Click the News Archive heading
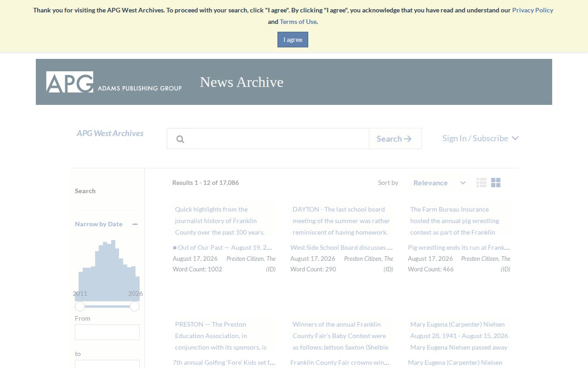This screenshot has height=368, width=588. click(242, 82)
